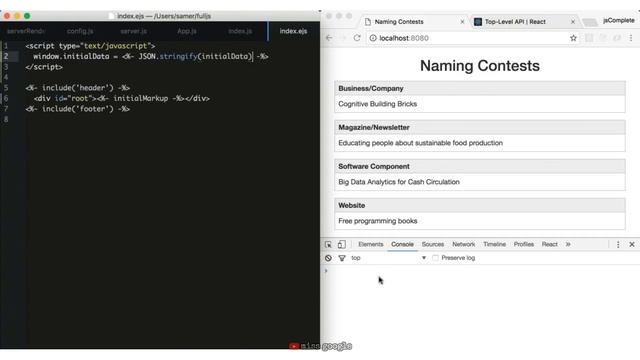Open the Magazine/Newsletter contest card
Image resolution: width=640 pixels, height=360 pixels.
[480, 136]
